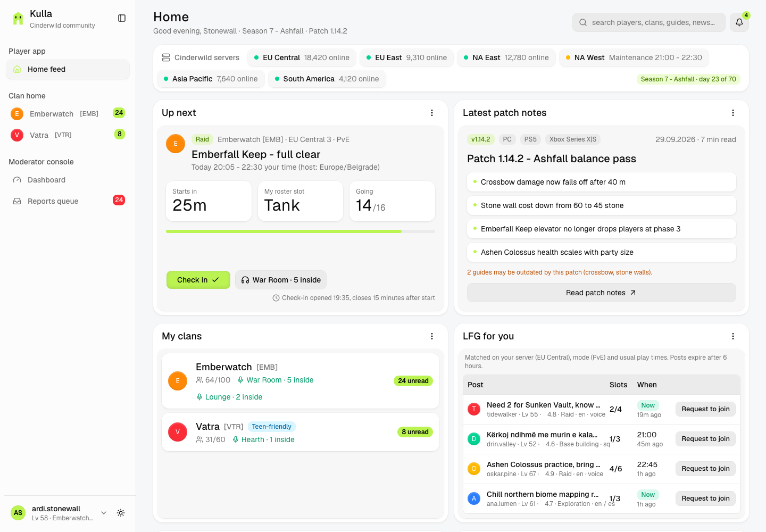Click outdated guides warning link

(x=560, y=272)
